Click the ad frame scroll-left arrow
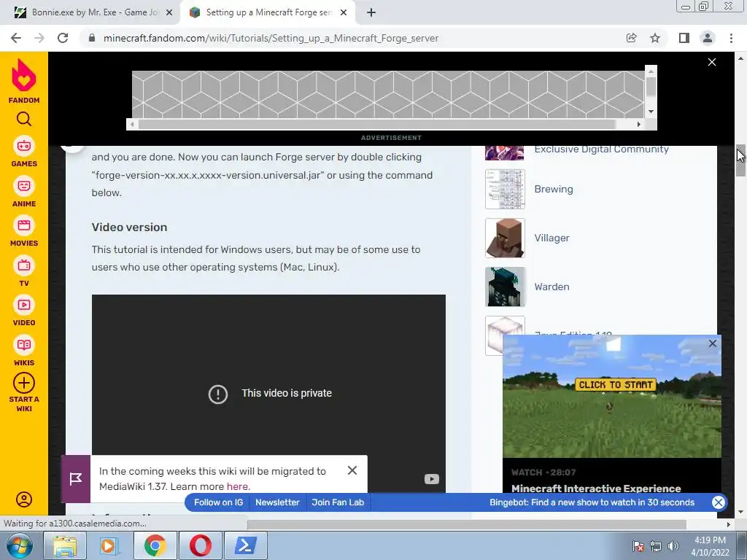This screenshot has width=747, height=560. 132,124
